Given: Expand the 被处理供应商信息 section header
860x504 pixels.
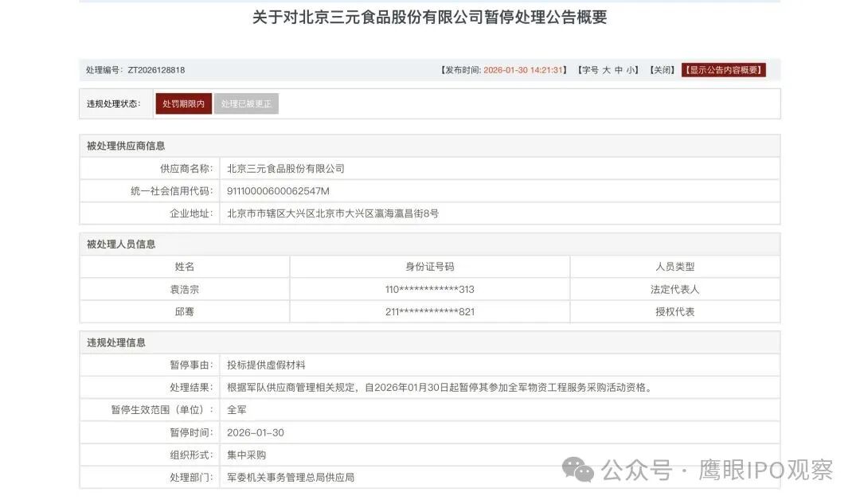Looking at the screenshot, I should point(126,146).
